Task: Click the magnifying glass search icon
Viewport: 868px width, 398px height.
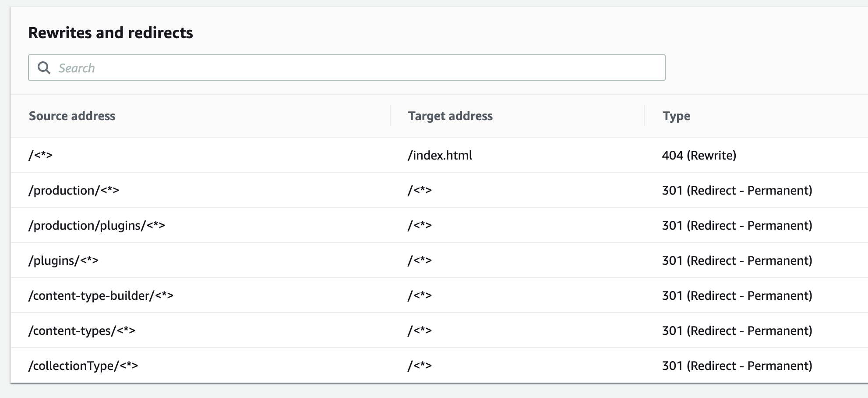Action: tap(44, 68)
